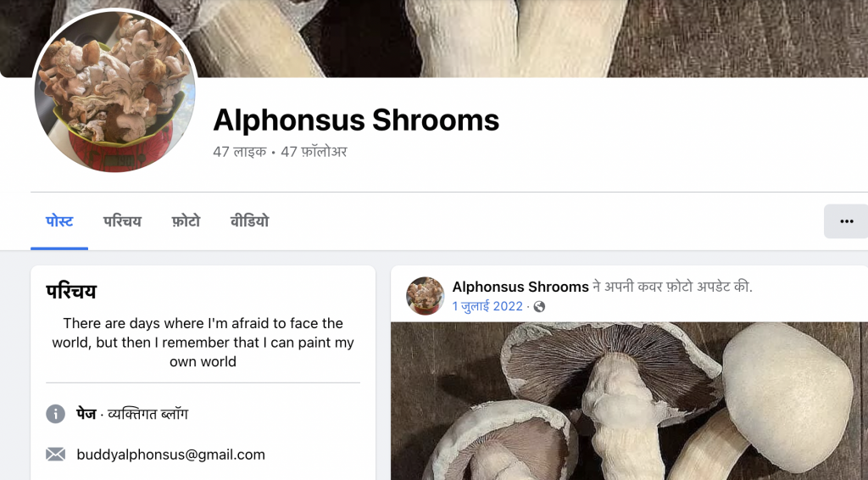The height and width of the screenshot is (480, 868).
Task: Click the post's 1 जुलाई 2022 date link
Action: pyautogui.click(x=487, y=306)
